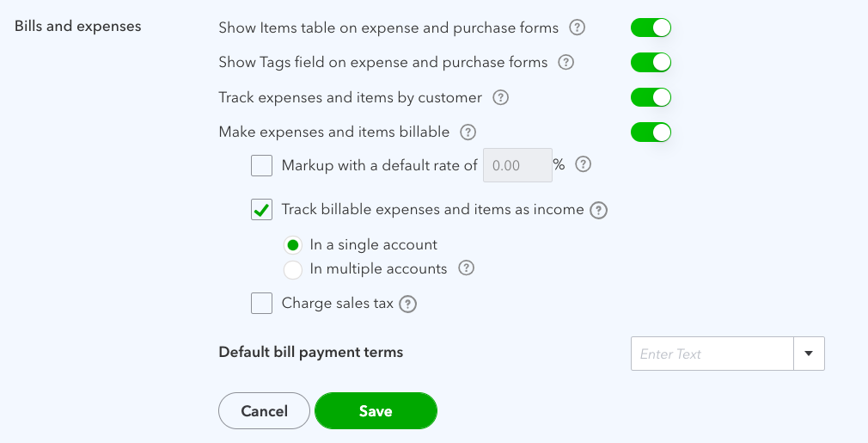The height and width of the screenshot is (443, 868).
Task: Enable Markup with a default rate checkbox
Action: (x=262, y=165)
